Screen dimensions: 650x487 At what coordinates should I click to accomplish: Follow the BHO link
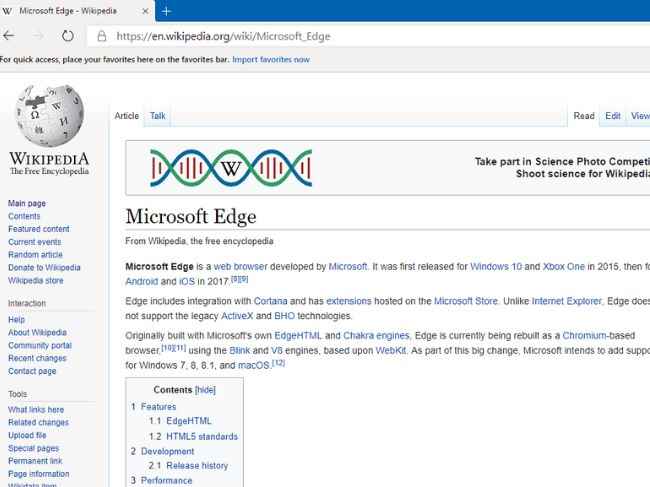point(284,316)
